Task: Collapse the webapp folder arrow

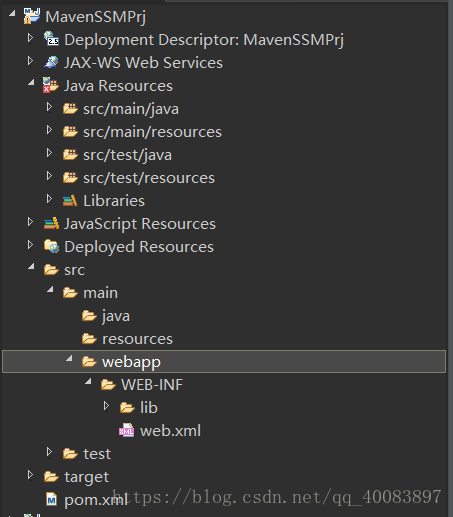Action: pos(69,358)
